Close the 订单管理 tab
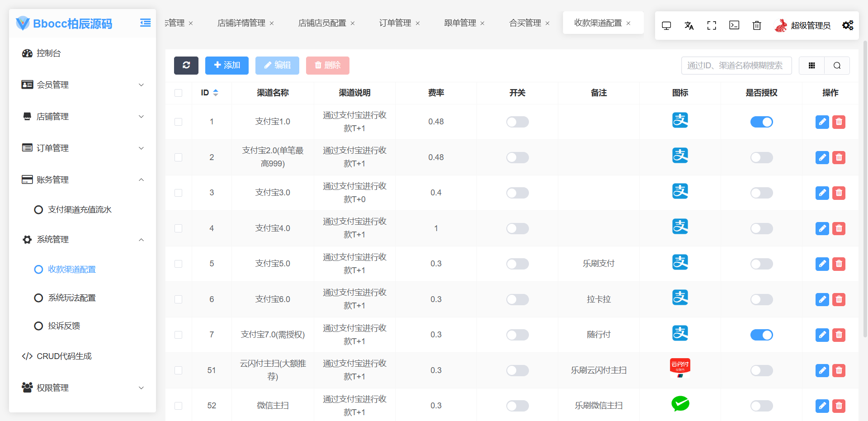Image resolution: width=868 pixels, height=421 pixels. click(418, 23)
